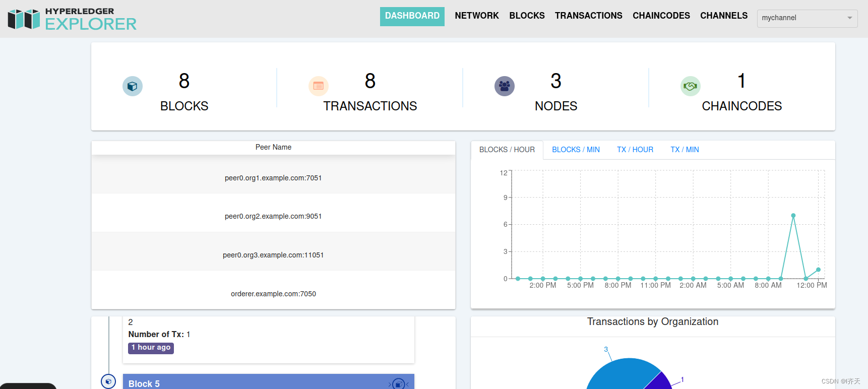Click the last data point on the chart line

point(818,270)
